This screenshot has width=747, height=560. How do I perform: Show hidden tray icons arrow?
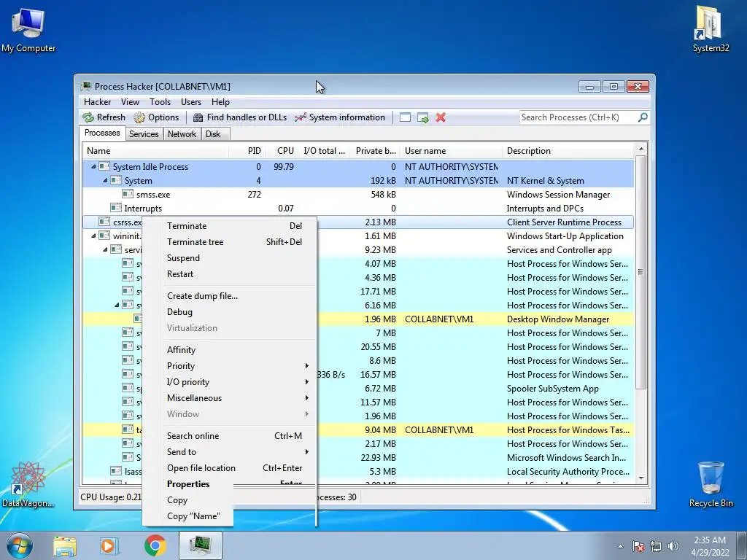point(620,546)
